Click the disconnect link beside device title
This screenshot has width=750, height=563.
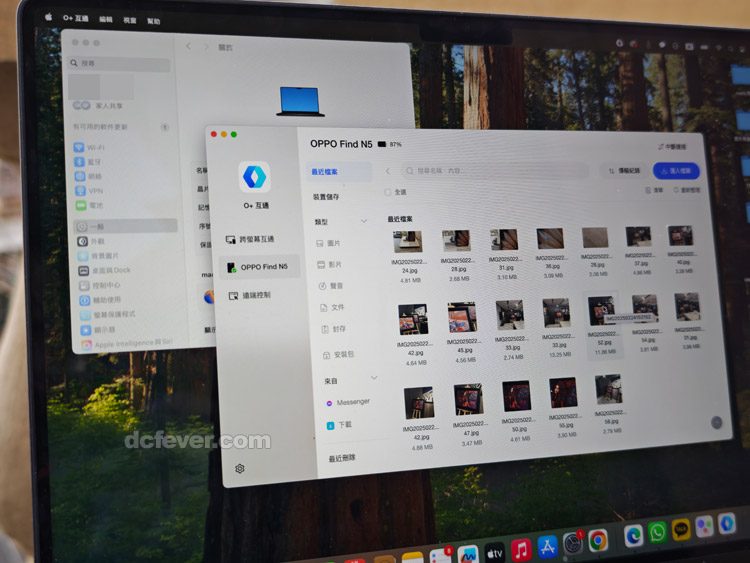[x=672, y=147]
